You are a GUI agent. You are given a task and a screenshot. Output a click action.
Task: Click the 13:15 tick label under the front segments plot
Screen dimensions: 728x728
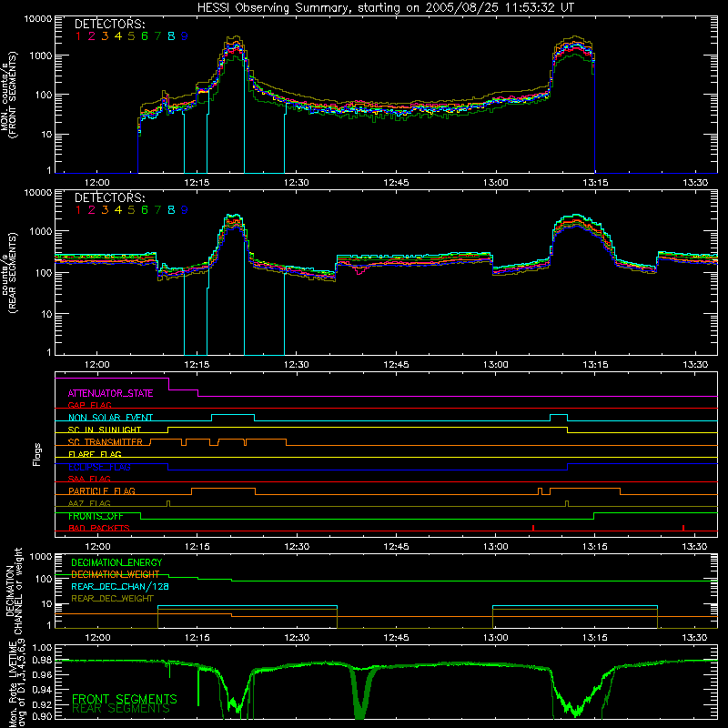tap(595, 183)
